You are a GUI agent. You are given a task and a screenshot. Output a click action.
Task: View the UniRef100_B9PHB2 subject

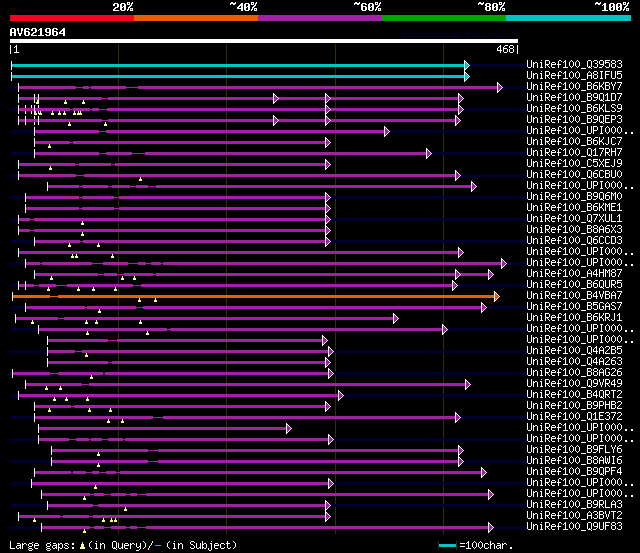pos(574,405)
